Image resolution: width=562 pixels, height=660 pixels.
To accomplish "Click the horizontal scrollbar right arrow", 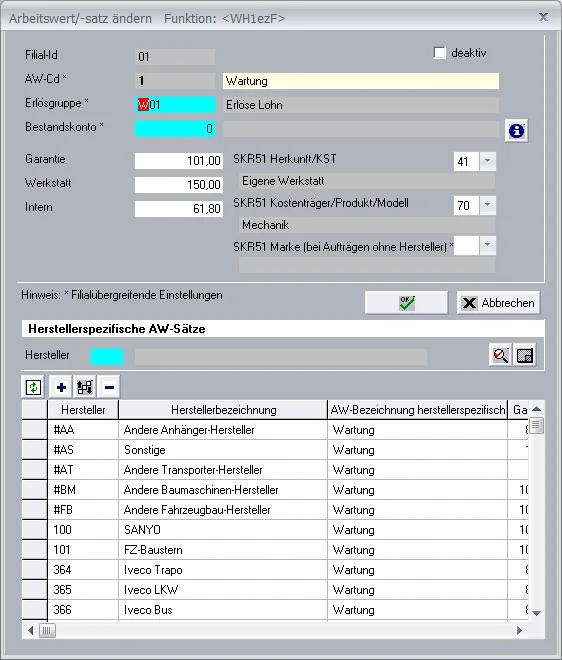I will pos(519,631).
